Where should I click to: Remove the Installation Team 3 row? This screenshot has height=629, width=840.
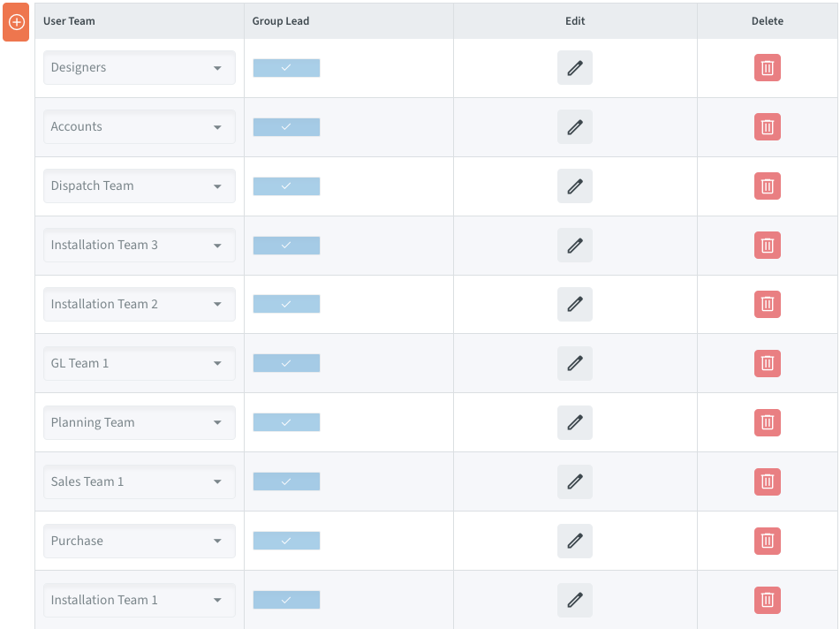(768, 246)
